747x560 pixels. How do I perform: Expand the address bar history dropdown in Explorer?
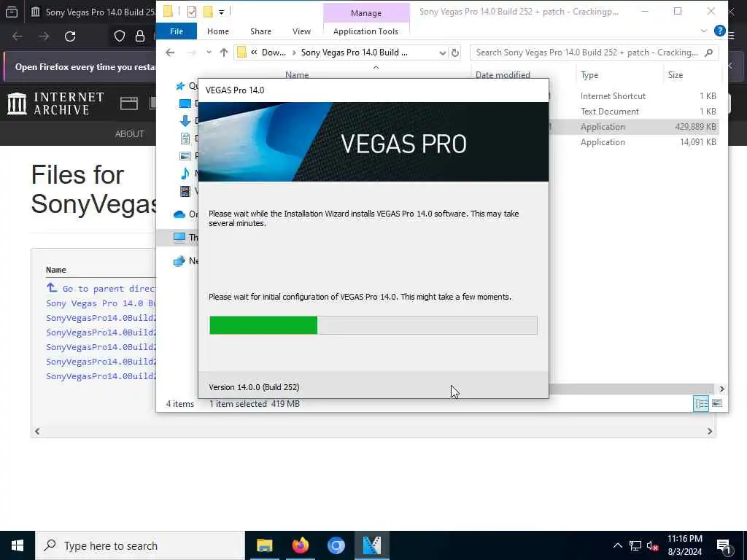(442, 52)
